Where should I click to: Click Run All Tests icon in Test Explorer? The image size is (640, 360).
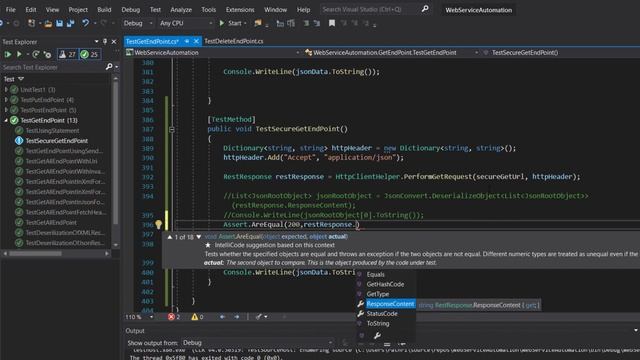[x=8, y=54]
